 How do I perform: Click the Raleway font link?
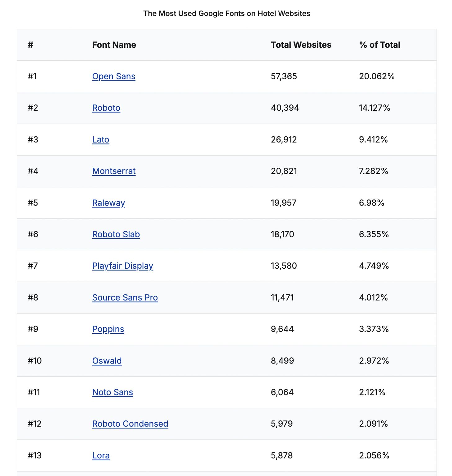109,203
